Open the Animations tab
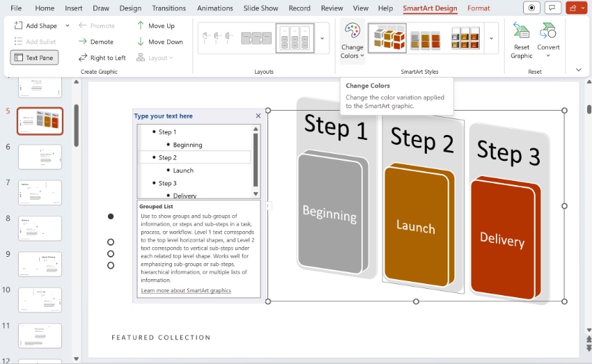This screenshot has width=592, height=364. pos(215,8)
